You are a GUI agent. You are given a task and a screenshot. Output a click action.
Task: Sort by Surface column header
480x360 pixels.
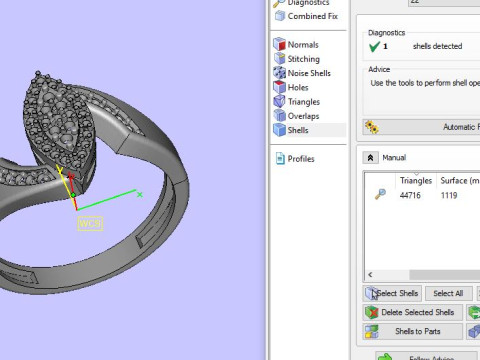pyautogui.click(x=459, y=180)
